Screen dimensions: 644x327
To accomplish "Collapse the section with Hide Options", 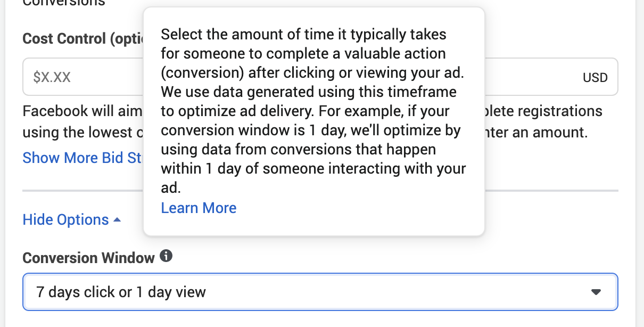I will click(66, 220).
